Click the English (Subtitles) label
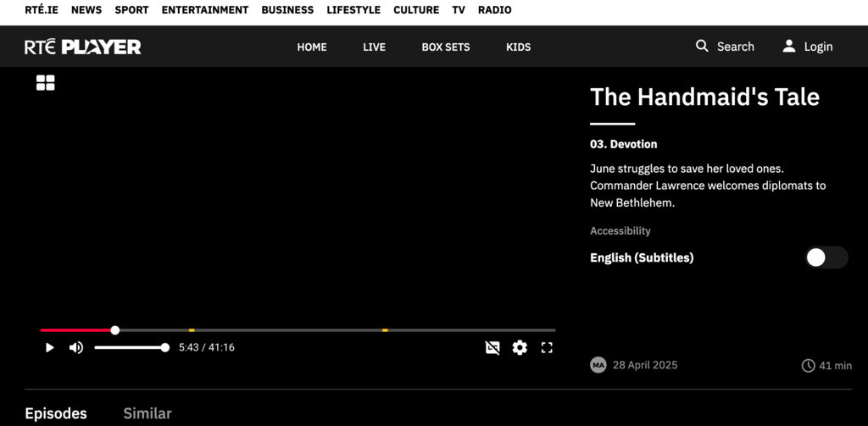The height and width of the screenshot is (426, 868). tap(642, 257)
